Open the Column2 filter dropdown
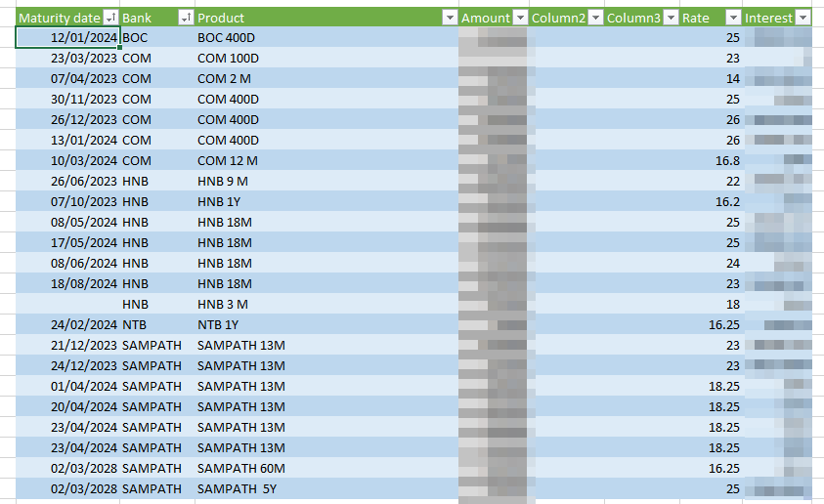The height and width of the screenshot is (504, 824). (595, 18)
